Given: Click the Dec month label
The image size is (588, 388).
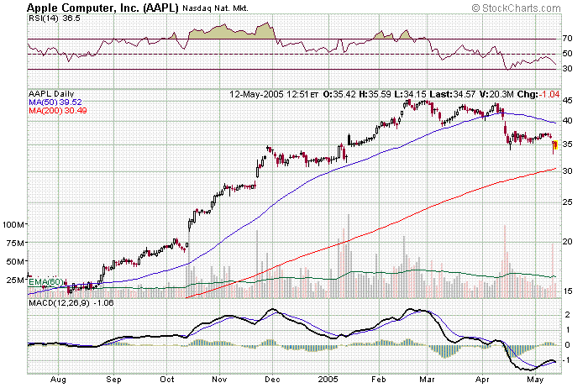Looking at the screenshot, I should (272, 380).
